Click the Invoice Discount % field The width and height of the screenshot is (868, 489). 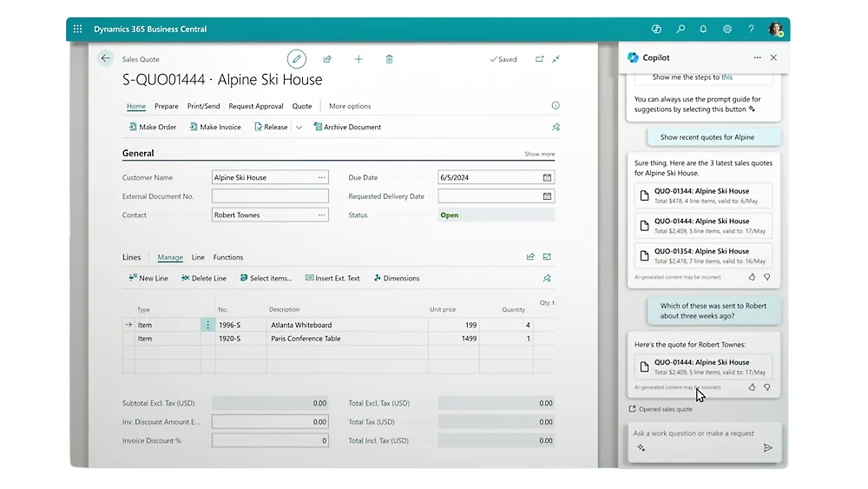pyautogui.click(x=270, y=441)
